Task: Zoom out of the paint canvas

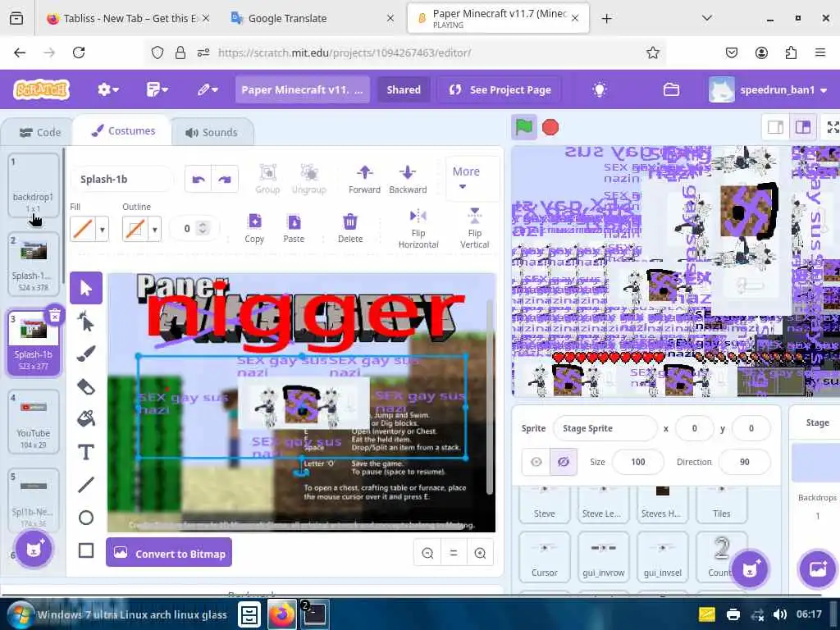Action: pyautogui.click(x=427, y=553)
